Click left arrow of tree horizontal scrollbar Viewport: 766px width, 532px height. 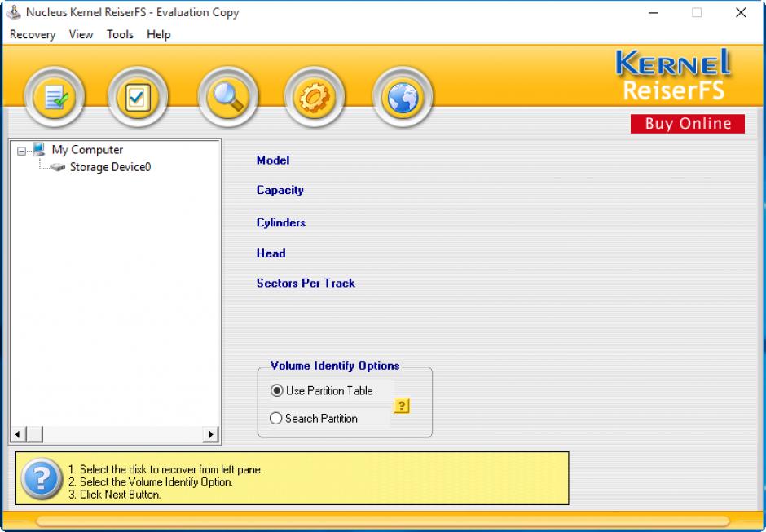click(18, 433)
